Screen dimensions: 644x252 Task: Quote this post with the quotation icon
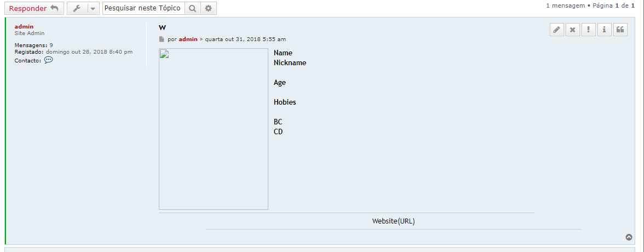[x=620, y=30]
